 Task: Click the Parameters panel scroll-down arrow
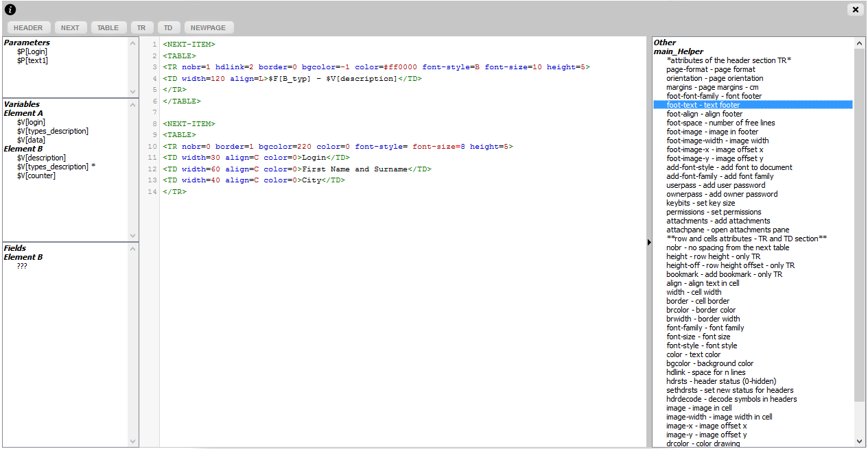[x=133, y=91]
